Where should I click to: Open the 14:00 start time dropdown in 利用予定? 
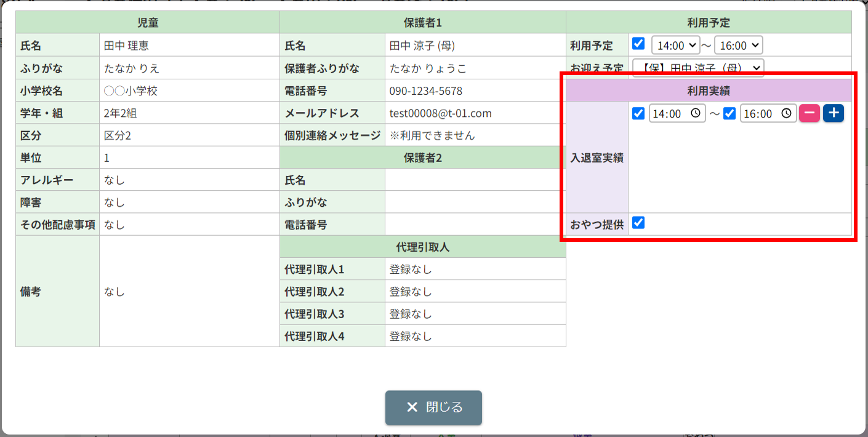coord(675,45)
